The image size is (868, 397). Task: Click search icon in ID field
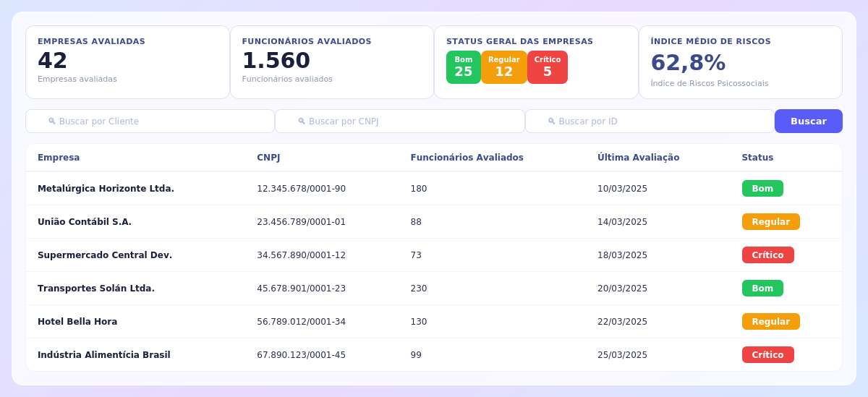551,121
